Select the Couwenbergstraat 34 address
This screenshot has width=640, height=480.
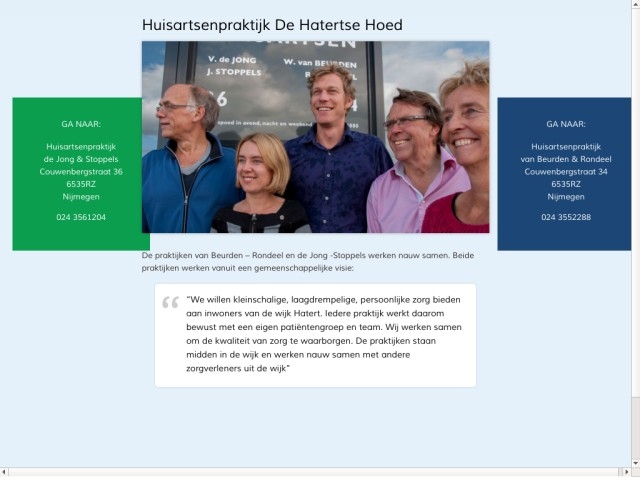[565, 171]
